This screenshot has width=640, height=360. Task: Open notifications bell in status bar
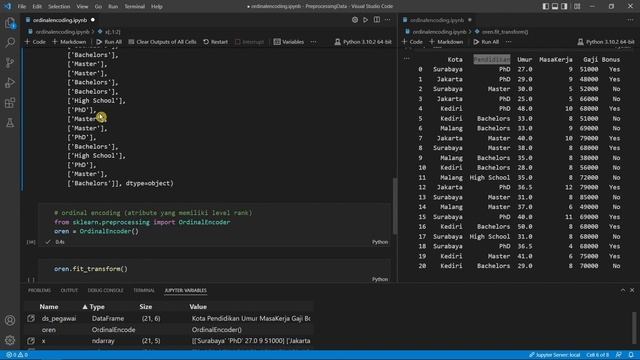coord(631,355)
